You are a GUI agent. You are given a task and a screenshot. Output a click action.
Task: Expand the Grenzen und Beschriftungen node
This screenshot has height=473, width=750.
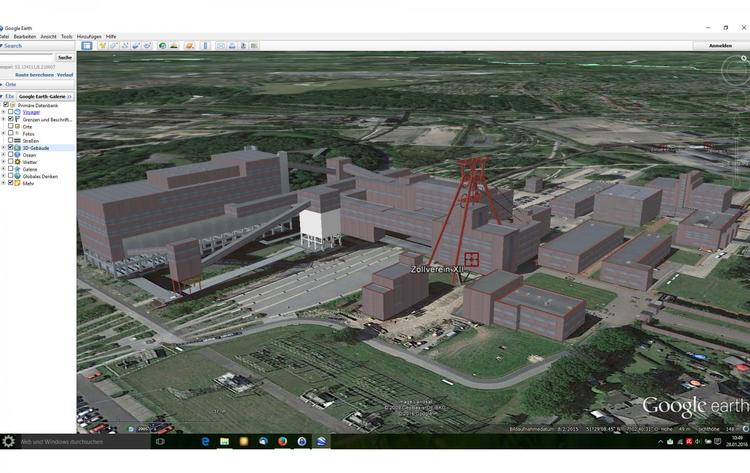[3, 119]
